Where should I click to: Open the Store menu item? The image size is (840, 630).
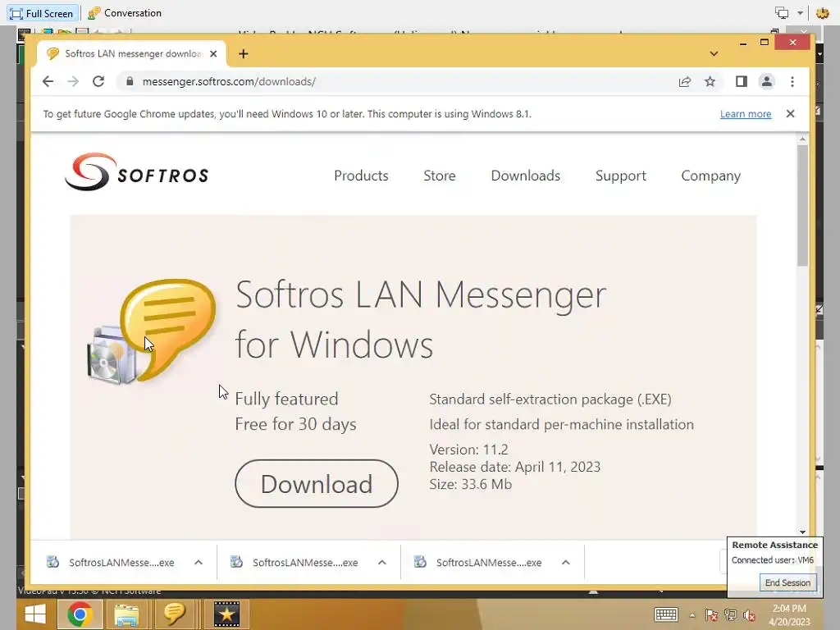[x=440, y=176]
